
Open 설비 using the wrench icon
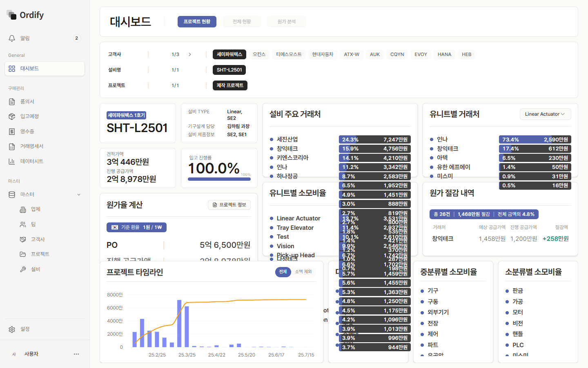click(23, 269)
